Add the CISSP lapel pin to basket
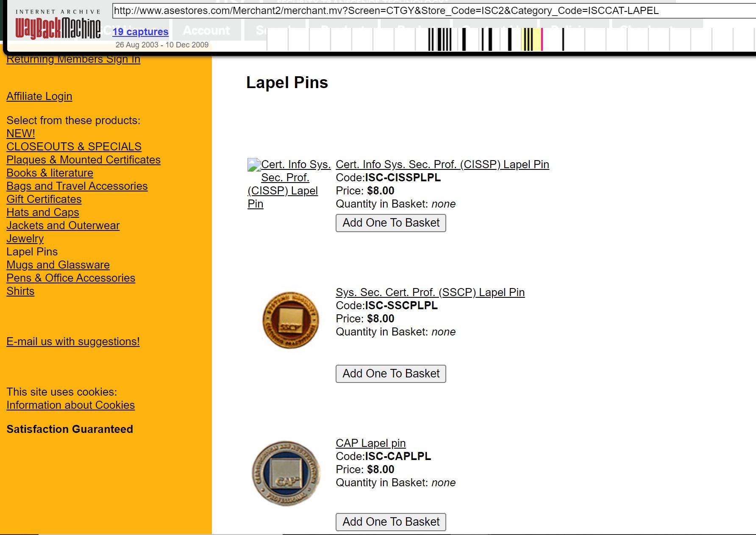 390,223
